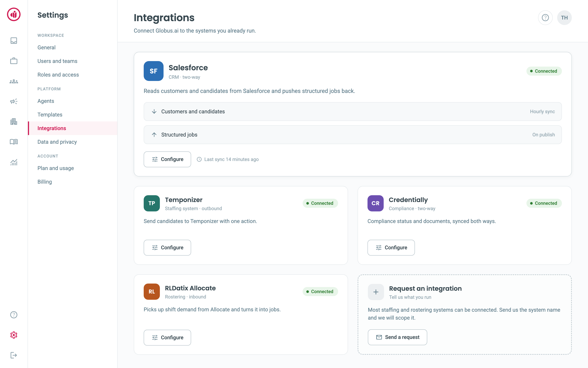Click 'Last sync 14 minutes ago' text
The width and height of the screenshot is (588, 368).
231,159
